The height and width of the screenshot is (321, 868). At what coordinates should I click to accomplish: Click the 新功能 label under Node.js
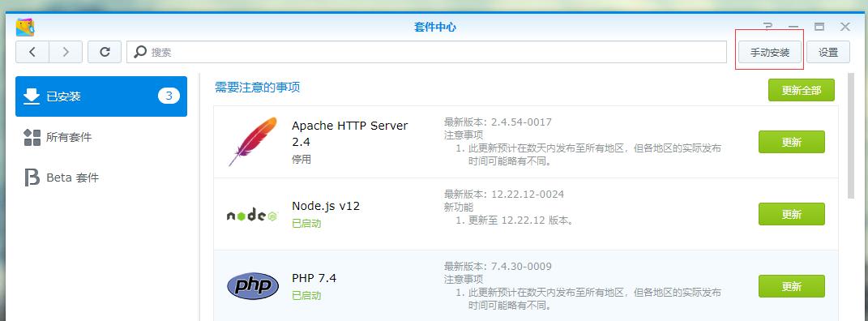pyautogui.click(x=459, y=207)
